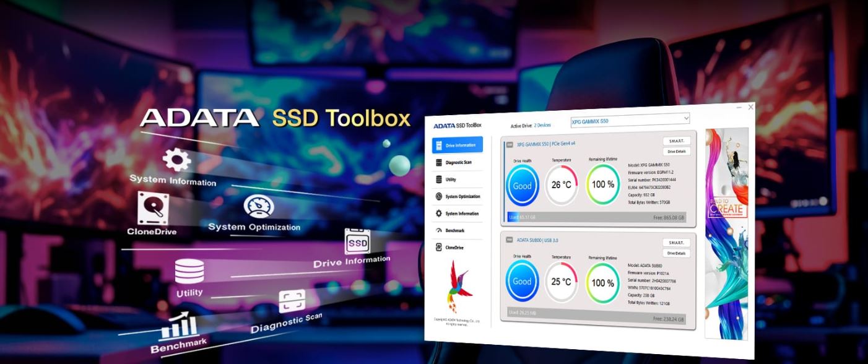The height and width of the screenshot is (364, 868).
Task: Open Diagnostic Scan via its sidebar icon
Action: point(439,162)
